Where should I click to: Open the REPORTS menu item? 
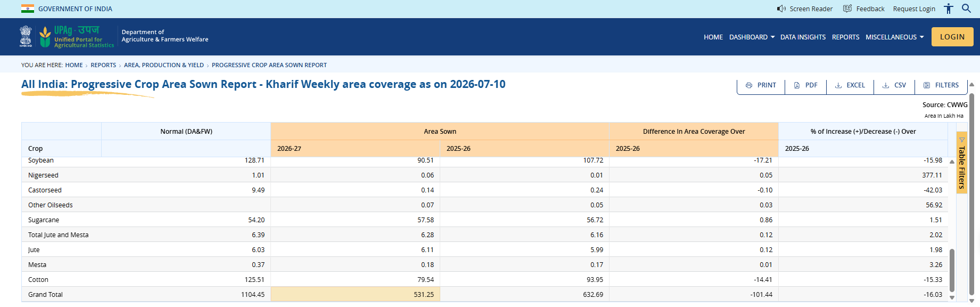coord(845,37)
